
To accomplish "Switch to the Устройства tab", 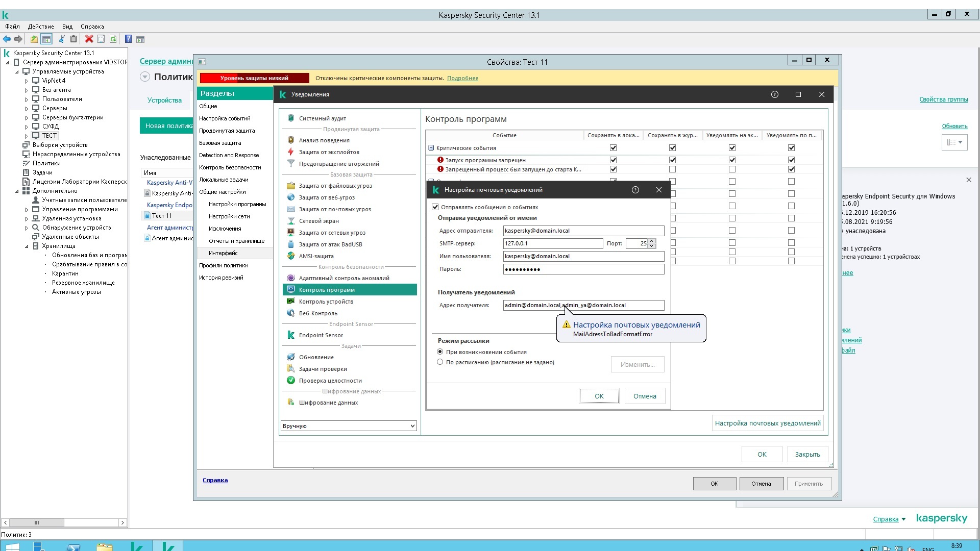I will pos(164,100).
